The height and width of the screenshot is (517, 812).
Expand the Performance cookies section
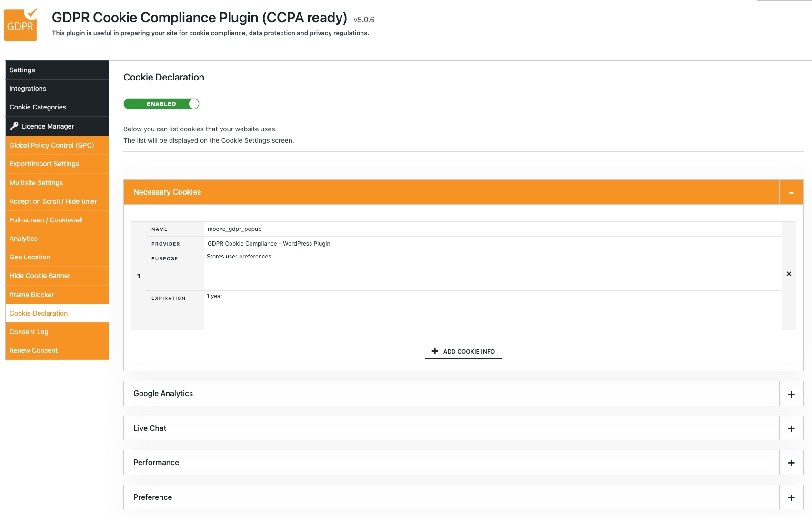tap(791, 463)
